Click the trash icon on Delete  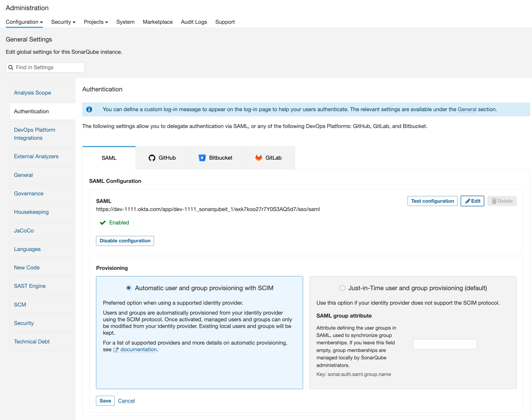click(x=494, y=201)
